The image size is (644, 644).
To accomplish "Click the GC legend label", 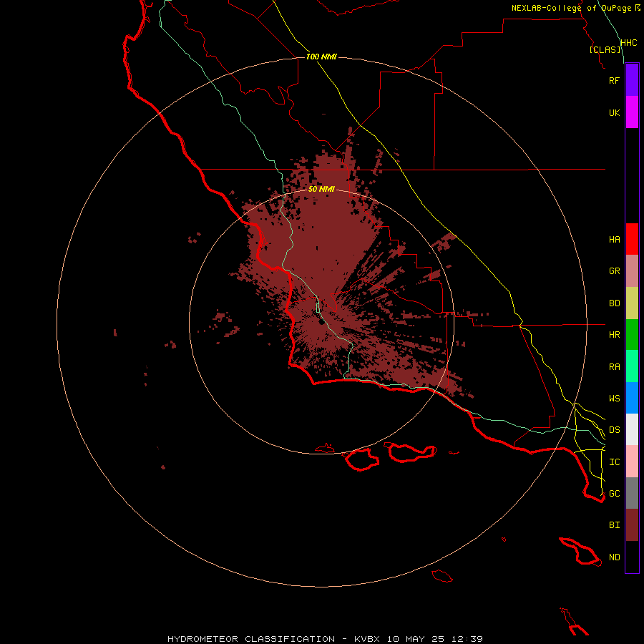I will pyautogui.click(x=614, y=494).
